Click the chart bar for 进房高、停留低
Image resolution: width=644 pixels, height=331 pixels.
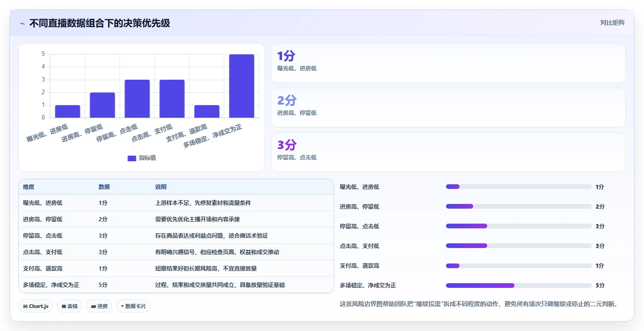tap(102, 105)
